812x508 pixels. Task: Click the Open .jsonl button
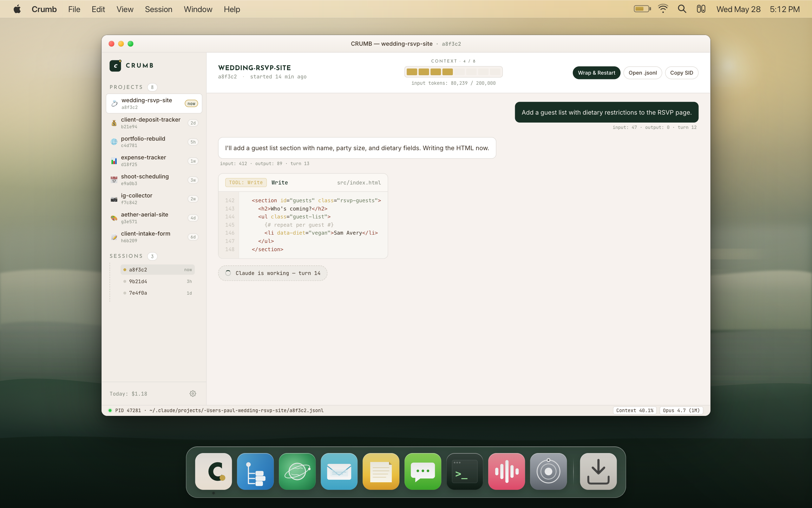pos(642,73)
